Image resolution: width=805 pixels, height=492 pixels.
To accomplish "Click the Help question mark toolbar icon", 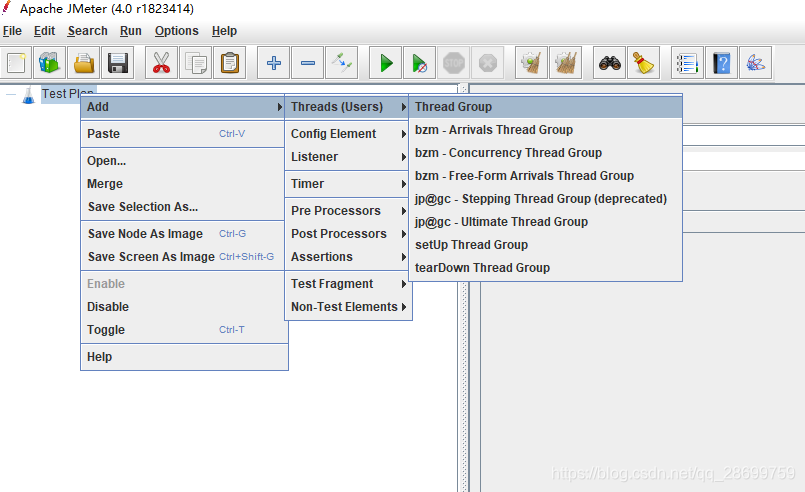I will coord(721,63).
